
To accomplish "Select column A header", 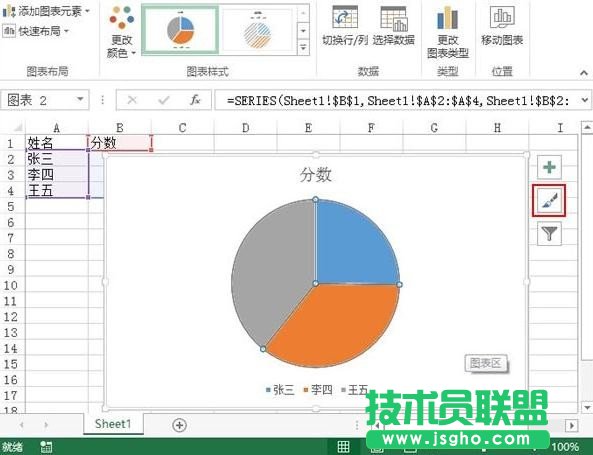I will pos(56,127).
